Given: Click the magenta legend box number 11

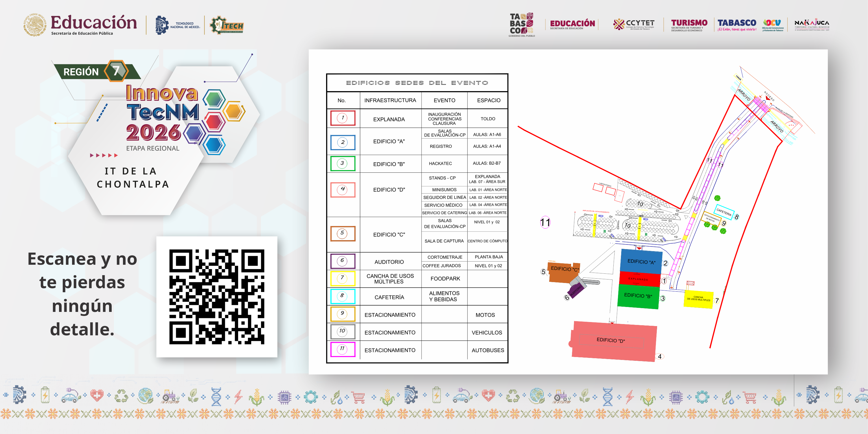Looking at the screenshot, I should tap(343, 349).
